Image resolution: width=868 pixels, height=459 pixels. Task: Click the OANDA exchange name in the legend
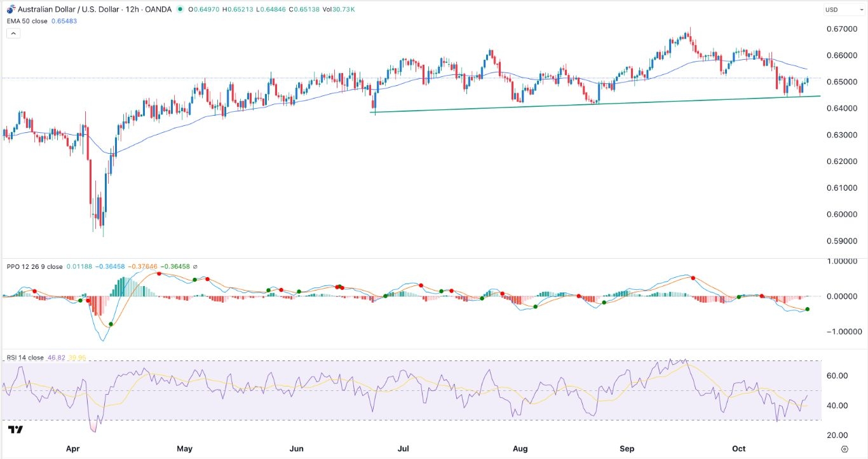pyautogui.click(x=159, y=9)
